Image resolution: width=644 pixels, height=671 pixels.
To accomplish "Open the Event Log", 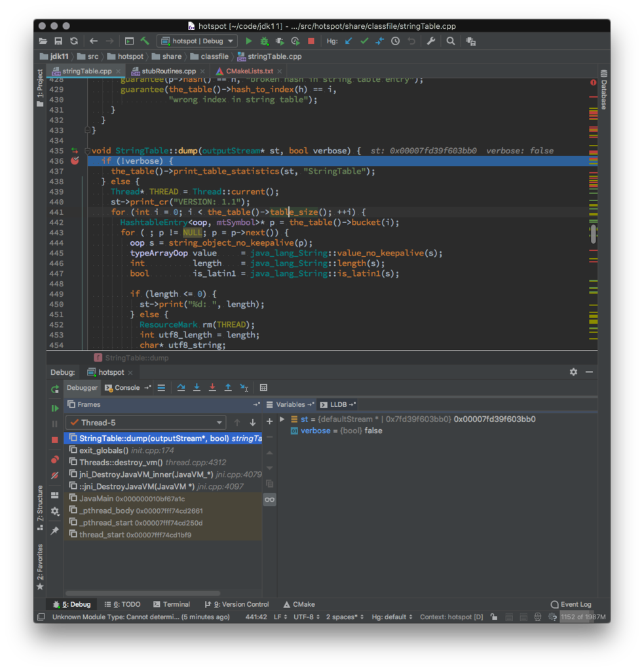I will [x=571, y=604].
